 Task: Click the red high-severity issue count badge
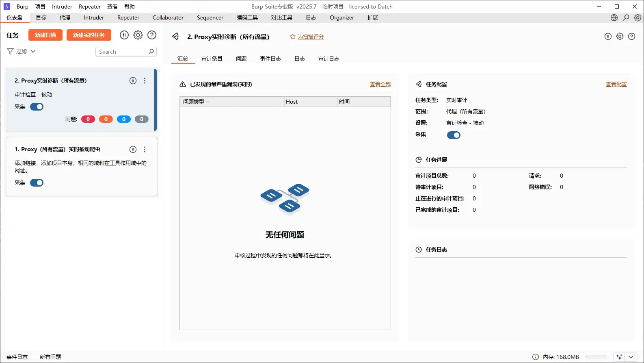(88, 119)
